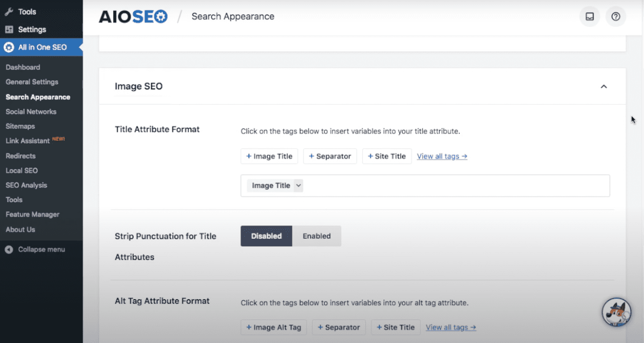Click the AIOSEO mascot icon bottom right
The width and height of the screenshot is (644, 343).
tap(616, 312)
